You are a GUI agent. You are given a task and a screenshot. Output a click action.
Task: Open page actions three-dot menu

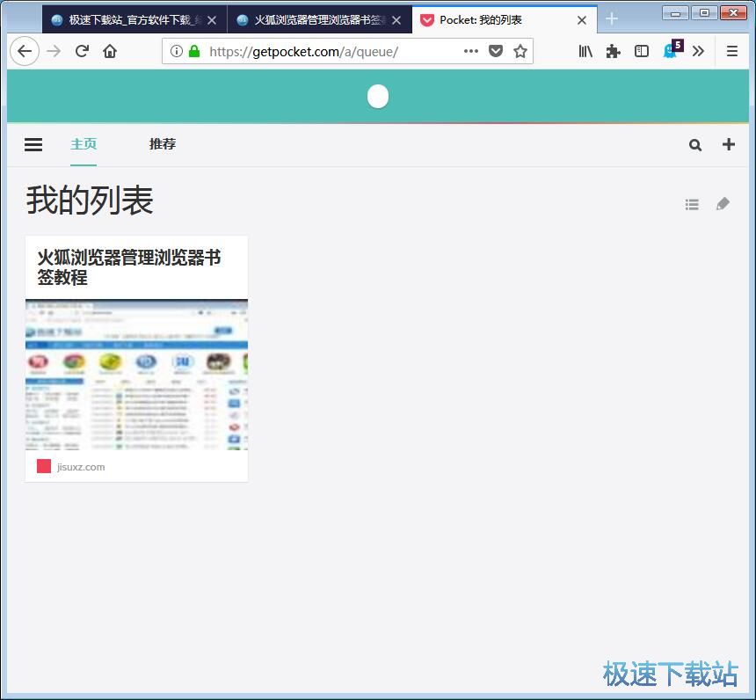pos(471,51)
